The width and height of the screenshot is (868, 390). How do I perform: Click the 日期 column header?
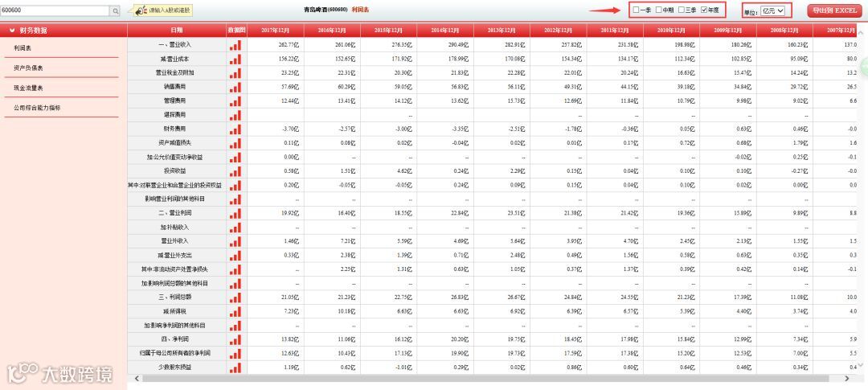point(177,31)
